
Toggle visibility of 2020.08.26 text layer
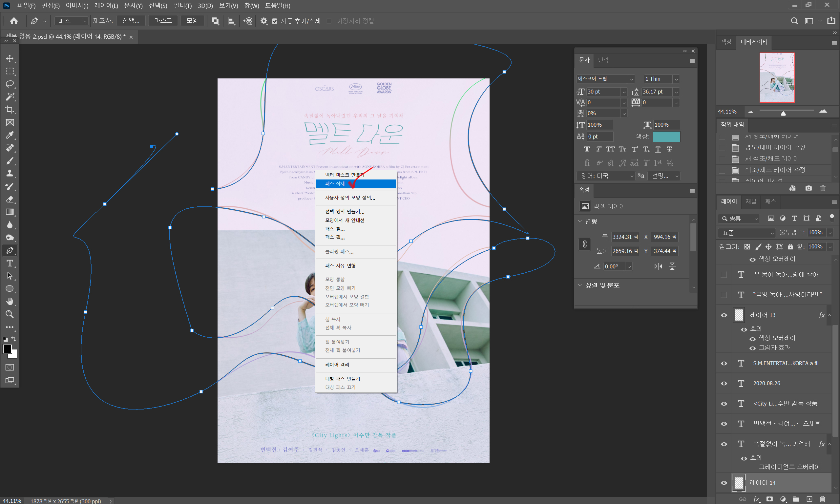pos(724,384)
